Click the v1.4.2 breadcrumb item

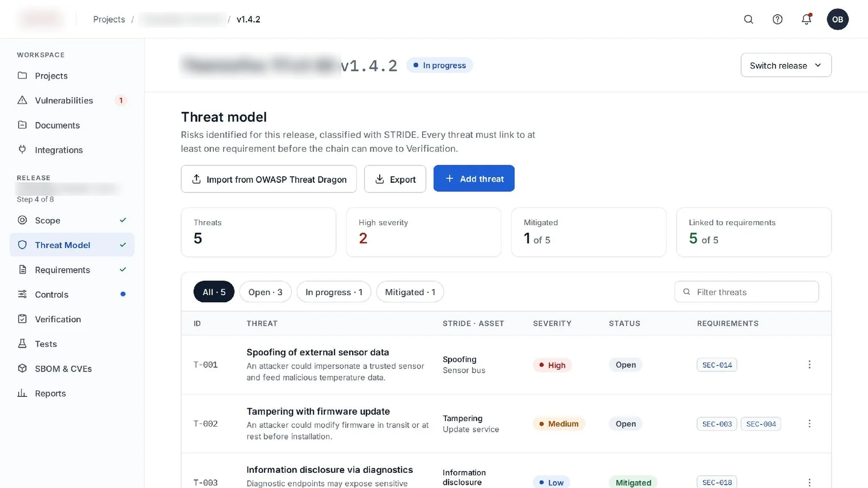pyautogui.click(x=248, y=20)
